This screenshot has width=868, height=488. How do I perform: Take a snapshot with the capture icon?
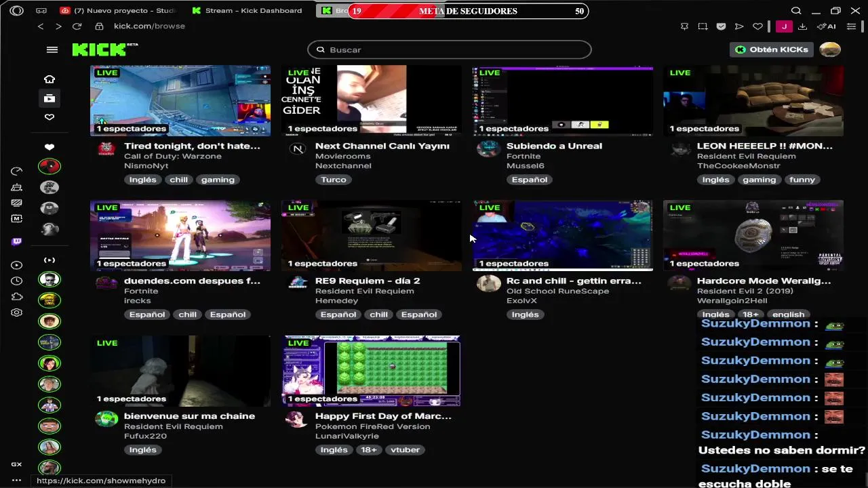pyautogui.click(x=703, y=26)
